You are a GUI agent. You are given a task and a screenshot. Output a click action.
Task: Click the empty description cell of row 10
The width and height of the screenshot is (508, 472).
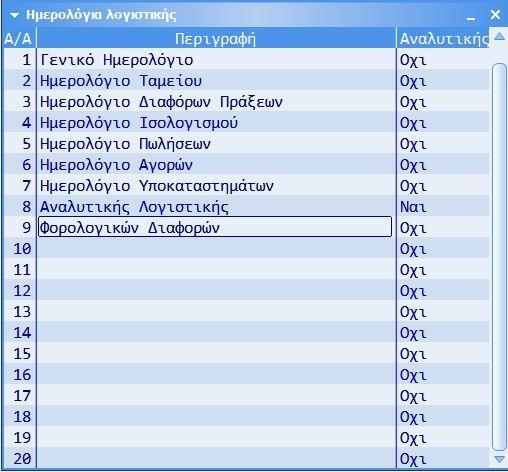click(216, 249)
